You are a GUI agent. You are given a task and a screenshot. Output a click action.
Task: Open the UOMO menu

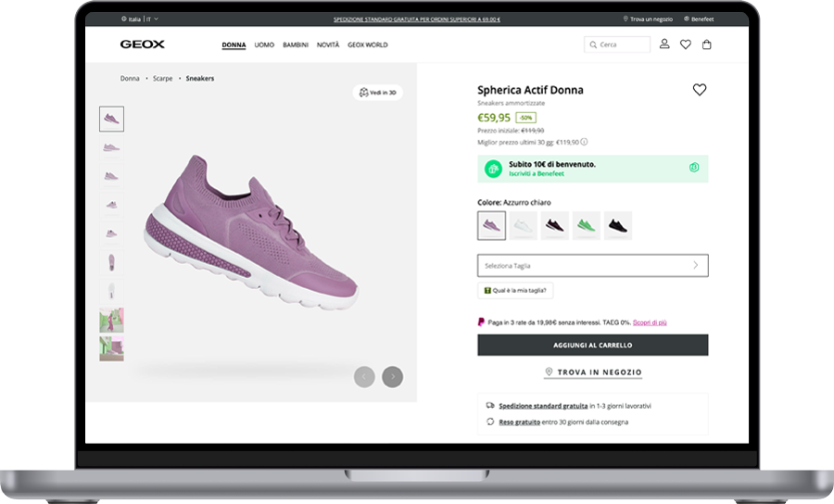click(264, 44)
